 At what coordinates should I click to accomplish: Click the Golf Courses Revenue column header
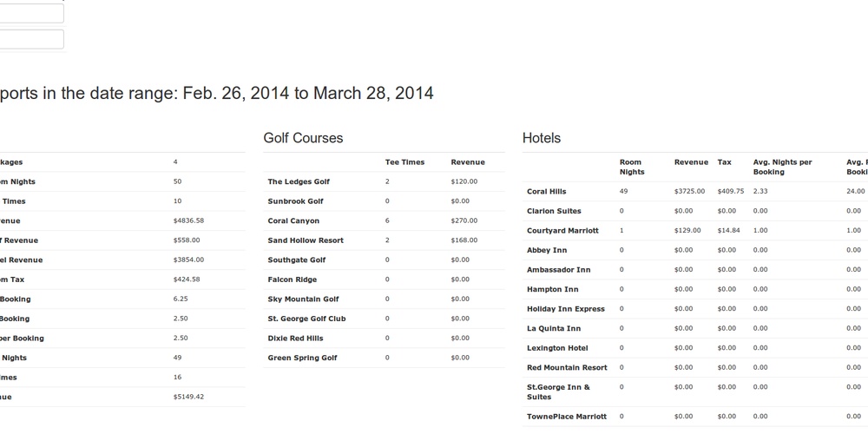click(x=468, y=162)
